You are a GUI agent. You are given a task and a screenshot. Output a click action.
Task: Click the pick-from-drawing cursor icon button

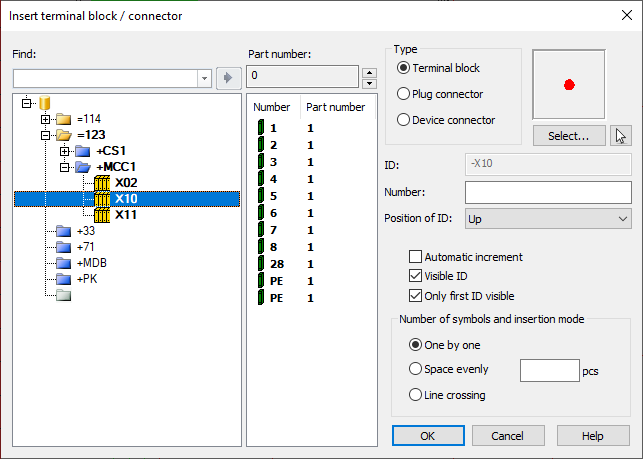pos(620,136)
